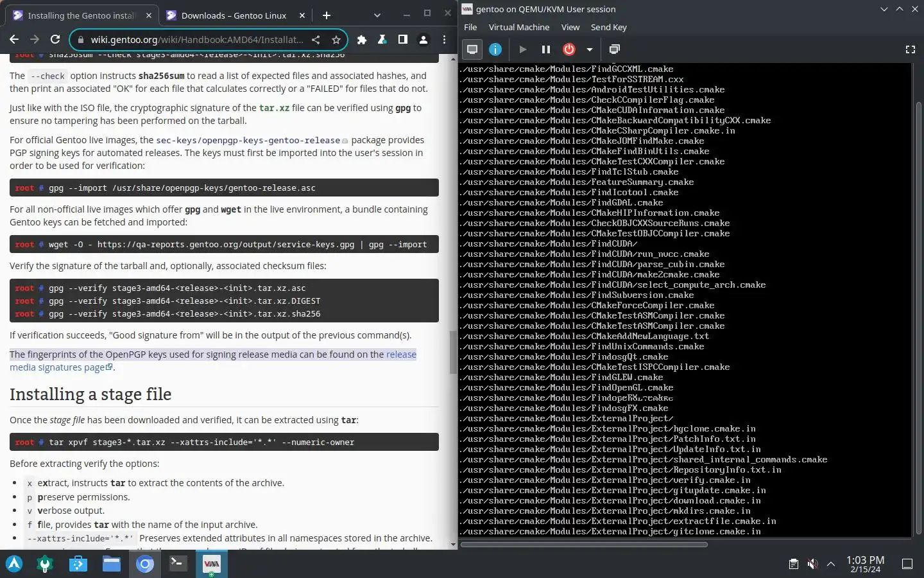Viewport: 924px width, 578px height.
Task: Reload the Gentoo wiki page
Action: pos(55,40)
